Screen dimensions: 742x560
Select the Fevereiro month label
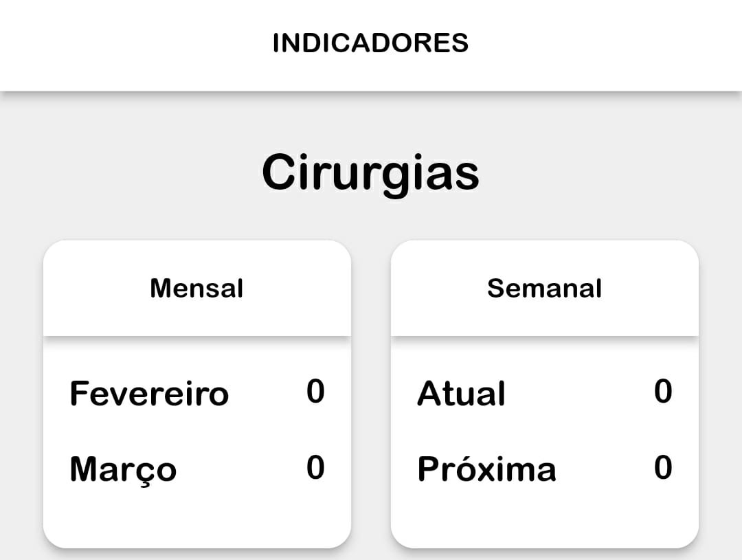click(x=149, y=394)
